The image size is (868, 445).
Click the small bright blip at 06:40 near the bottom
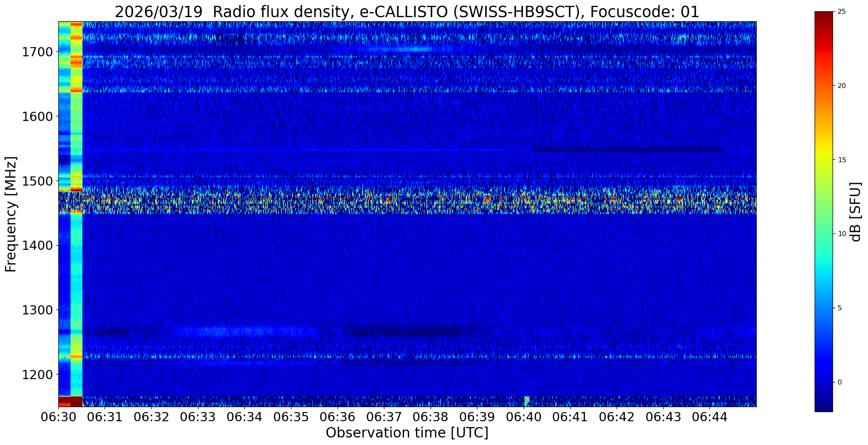(x=527, y=400)
